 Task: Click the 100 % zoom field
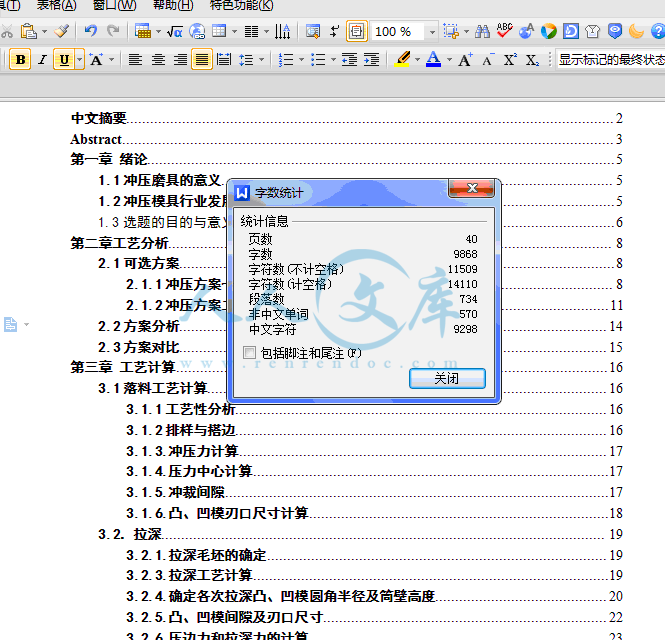coord(398,31)
